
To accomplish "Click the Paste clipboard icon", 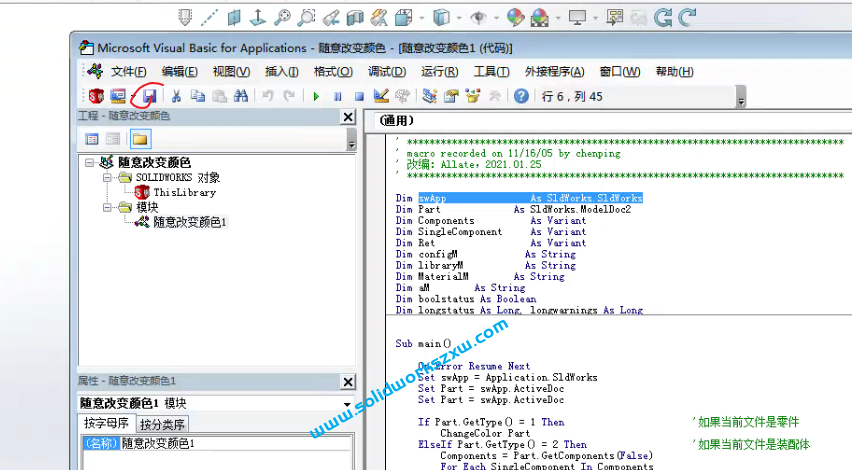I will click(x=220, y=96).
